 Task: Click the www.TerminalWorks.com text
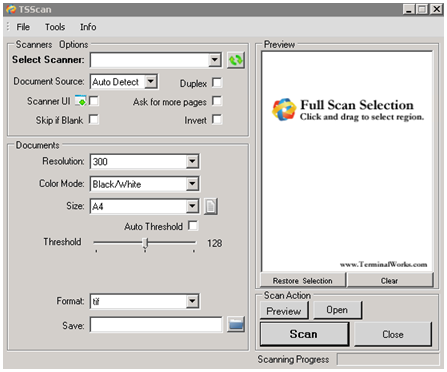[383, 264]
